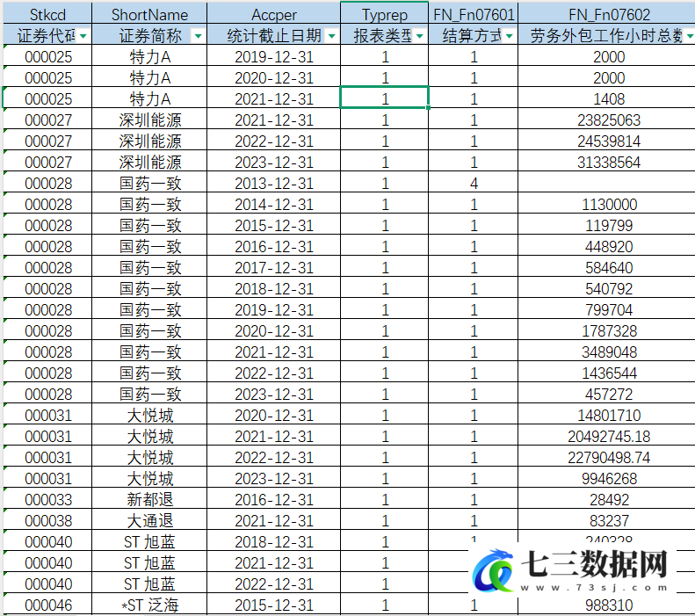The image size is (695, 616).
Task: Open filter dropdown for 统计截止日期 column
Action: [x=331, y=36]
